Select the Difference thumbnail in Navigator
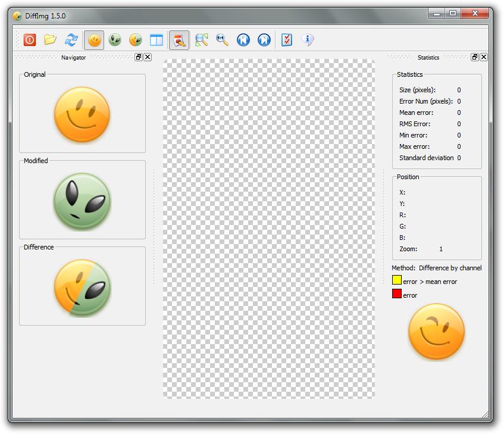This screenshot has width=504, height=434. 82,288
